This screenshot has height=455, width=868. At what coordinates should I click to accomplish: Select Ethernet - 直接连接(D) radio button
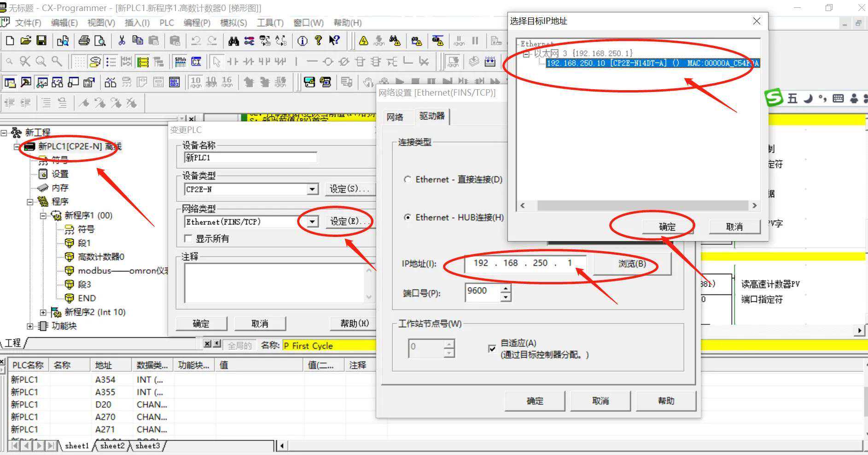click(x=407, y=179)
